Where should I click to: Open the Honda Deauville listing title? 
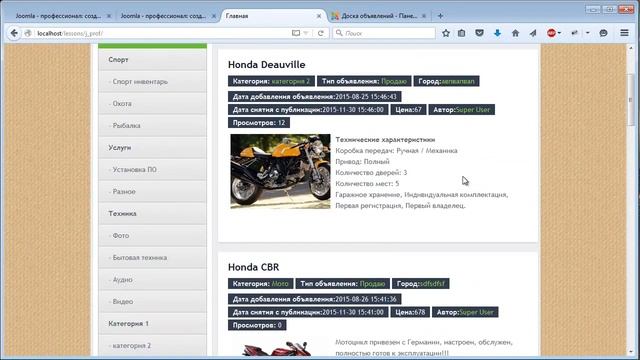tap(267, 64)
